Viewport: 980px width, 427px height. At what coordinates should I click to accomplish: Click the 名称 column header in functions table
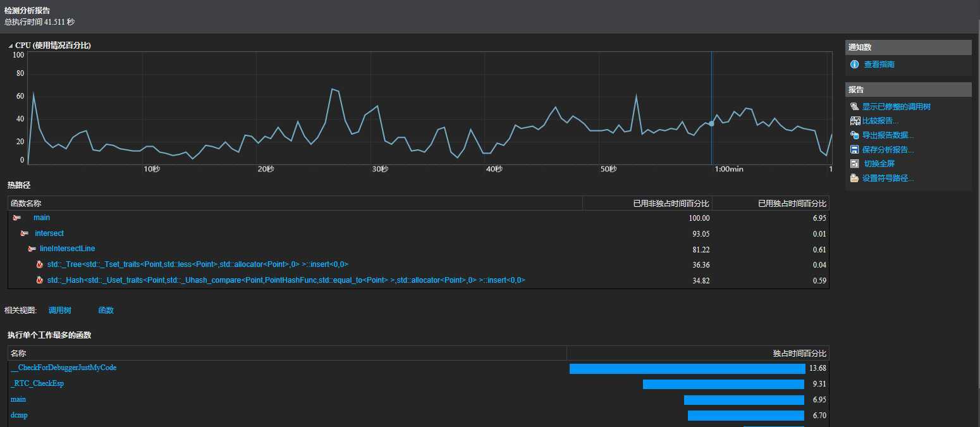(x=288, y=353)
